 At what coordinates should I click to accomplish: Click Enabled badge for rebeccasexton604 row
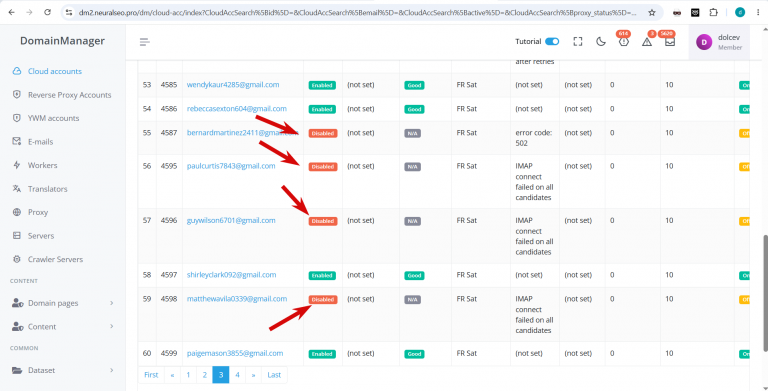point(322,109)
